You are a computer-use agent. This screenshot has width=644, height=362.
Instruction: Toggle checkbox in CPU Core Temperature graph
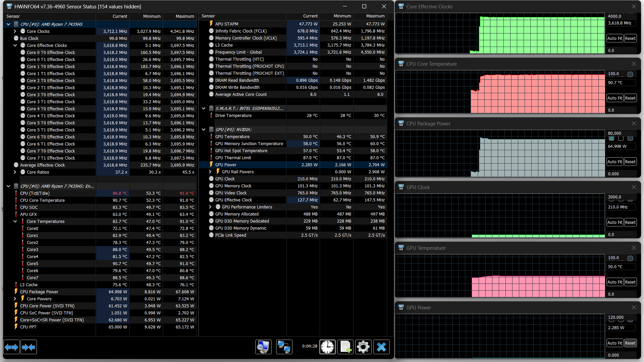coord(630,74)
